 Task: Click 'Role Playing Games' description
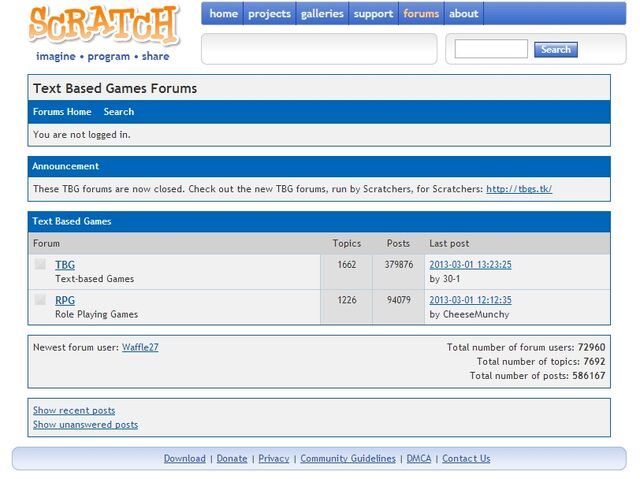pyautogui.click(x=96, y=315)
